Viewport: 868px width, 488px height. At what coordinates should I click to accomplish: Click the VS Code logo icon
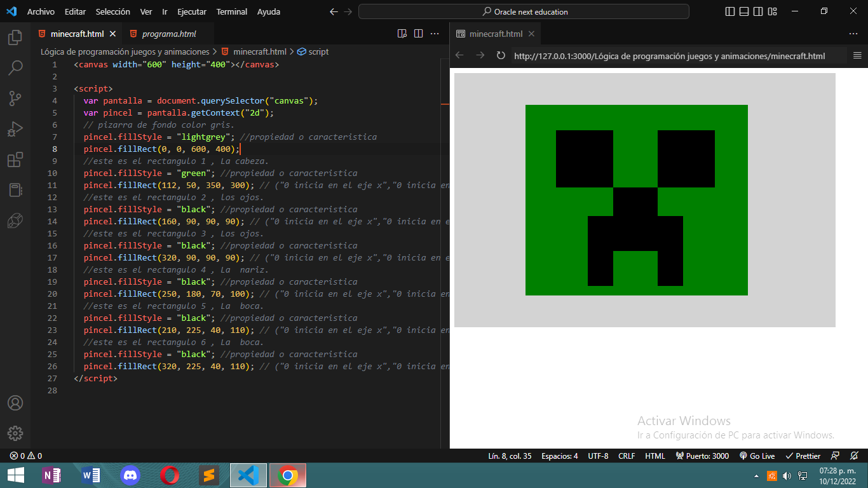point(11,11)
